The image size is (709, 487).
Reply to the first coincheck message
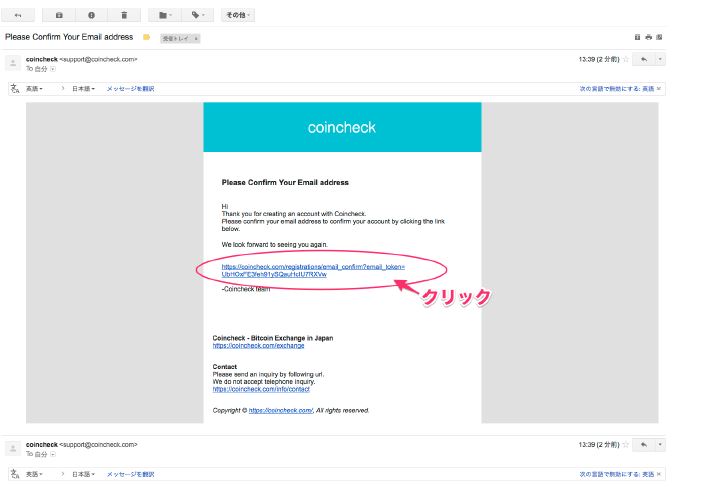[643, 59]
